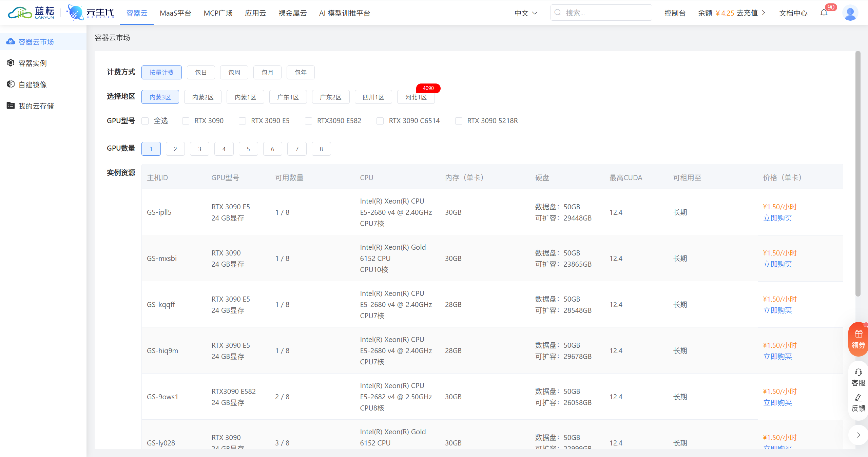
Task: Click 容器实例 sidebar icon
Action: click(x=11, y=63)
